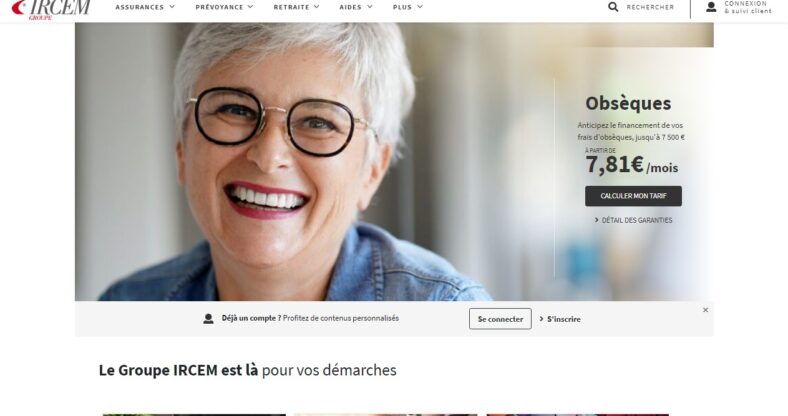Image resolution: width=788 pixels, height=416 pixels.
Task: Open the S'inscrire link
Action: tap(563, 319)
